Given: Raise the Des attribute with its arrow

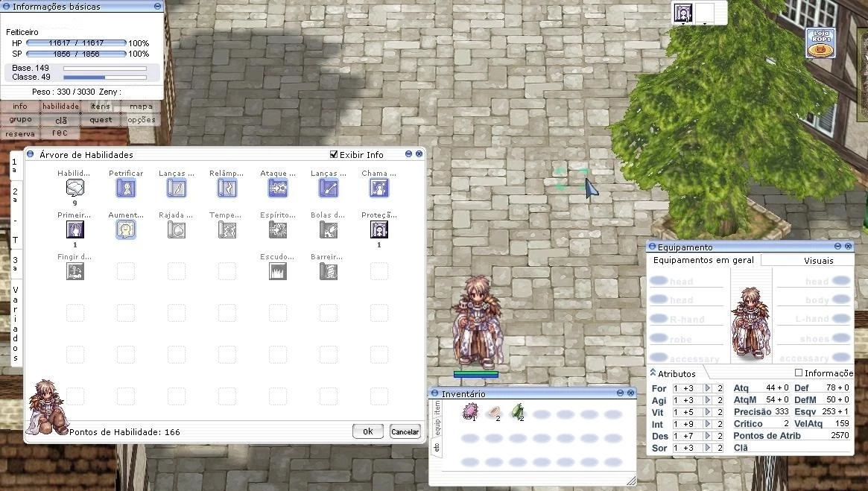Looking at the screenshot, I should (707, 436).
